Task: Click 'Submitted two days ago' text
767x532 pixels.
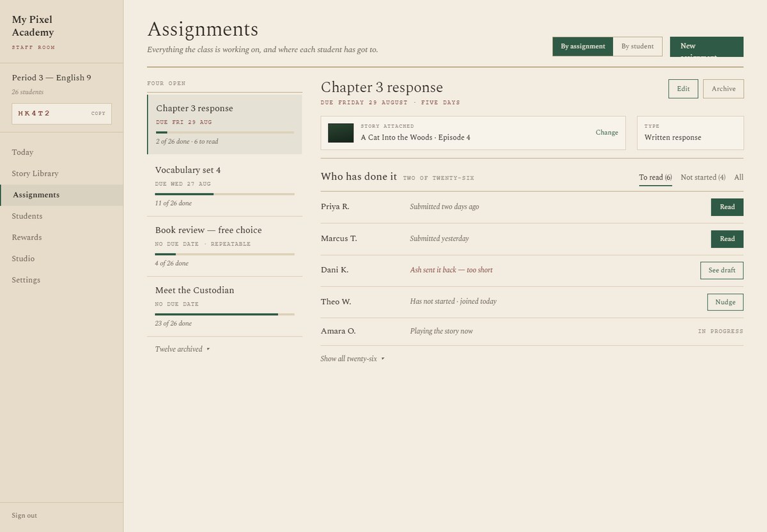Action: [444, 207]
